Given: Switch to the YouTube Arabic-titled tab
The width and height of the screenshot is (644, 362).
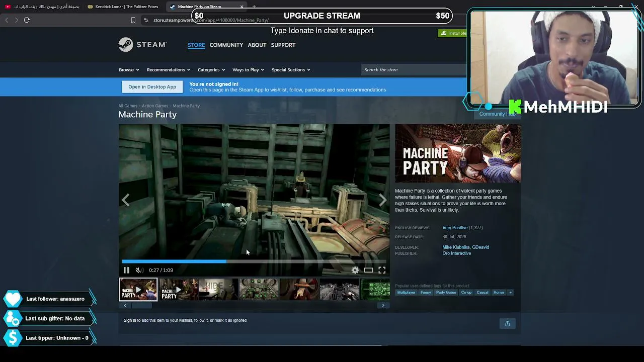Looking at the screenshot, I should pyautogui.click(x=42, y=7).
